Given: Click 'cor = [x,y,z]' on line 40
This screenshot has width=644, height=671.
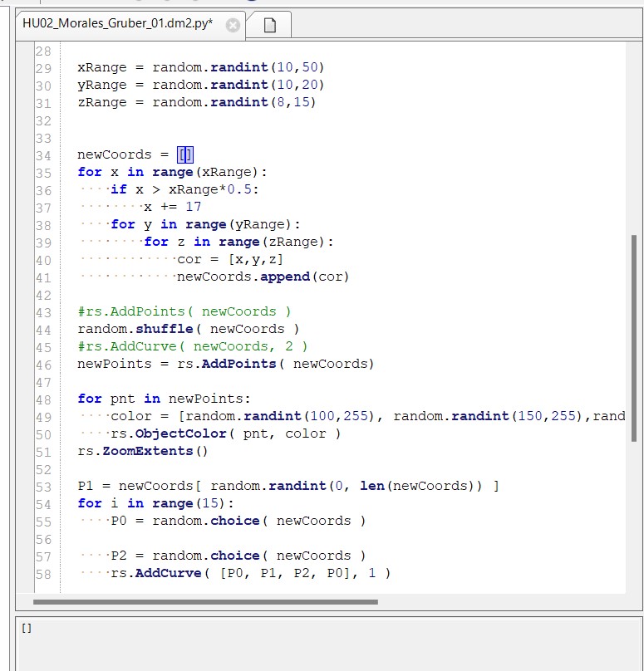Looking at the screenshot, I should tap(230, 259).
